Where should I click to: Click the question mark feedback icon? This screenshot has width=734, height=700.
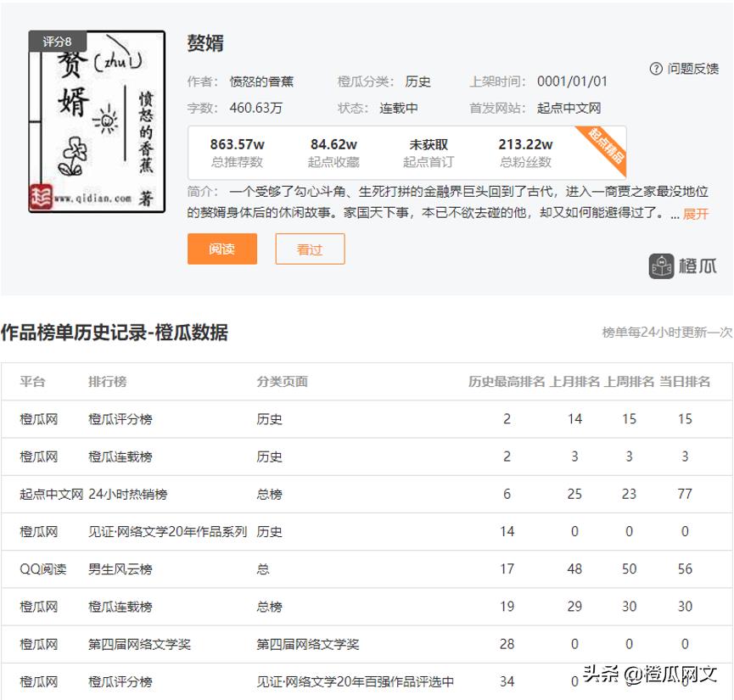click(656, 69)
